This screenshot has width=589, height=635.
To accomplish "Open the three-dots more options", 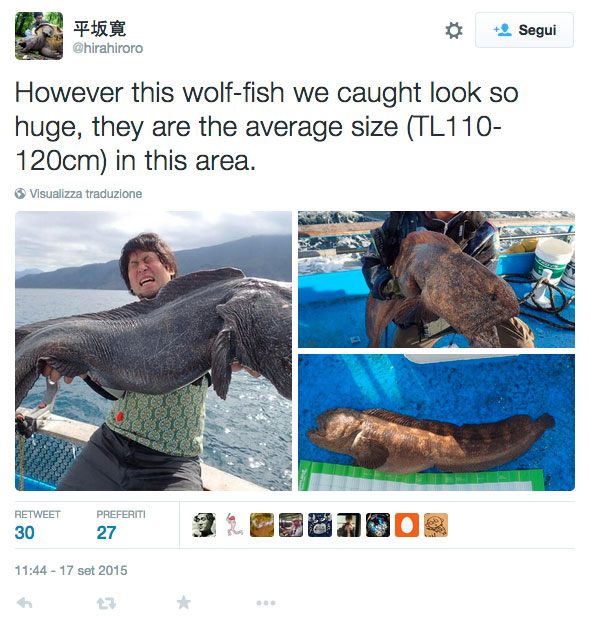I will pos(266,603).
